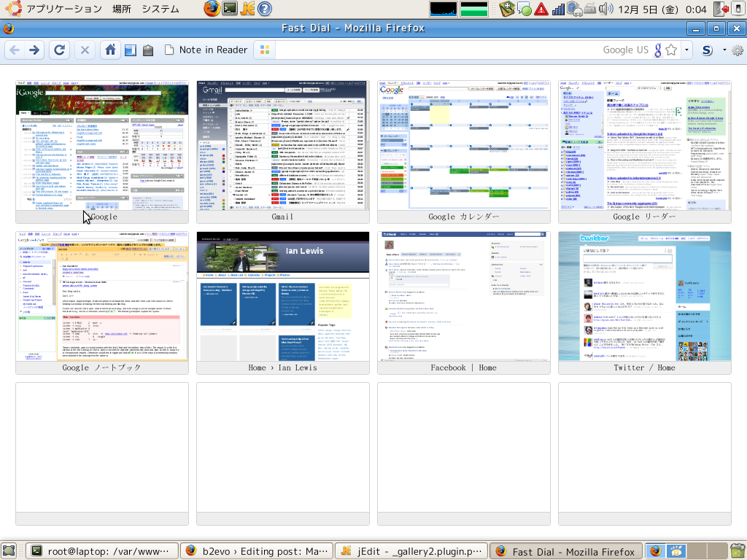Click the volume speaker icon in system tray

pyautogui.click(x=605, y=9)
